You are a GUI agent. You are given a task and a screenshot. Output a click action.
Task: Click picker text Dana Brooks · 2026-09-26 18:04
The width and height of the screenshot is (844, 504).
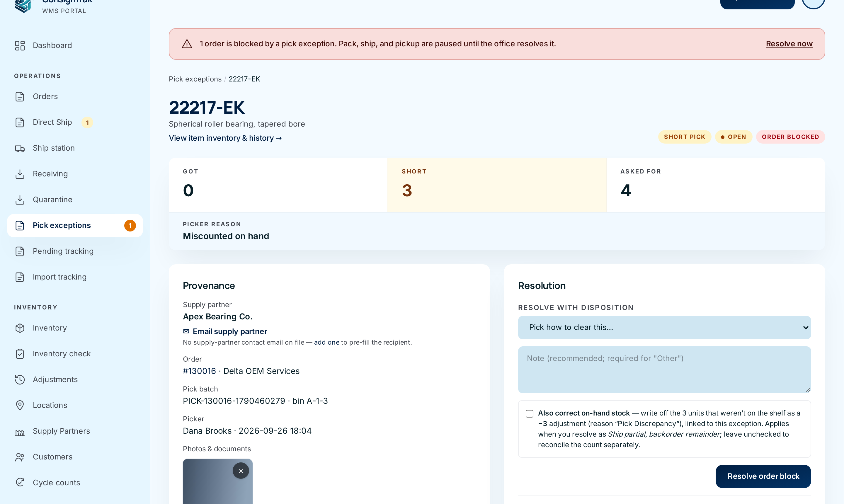point(247,431)
